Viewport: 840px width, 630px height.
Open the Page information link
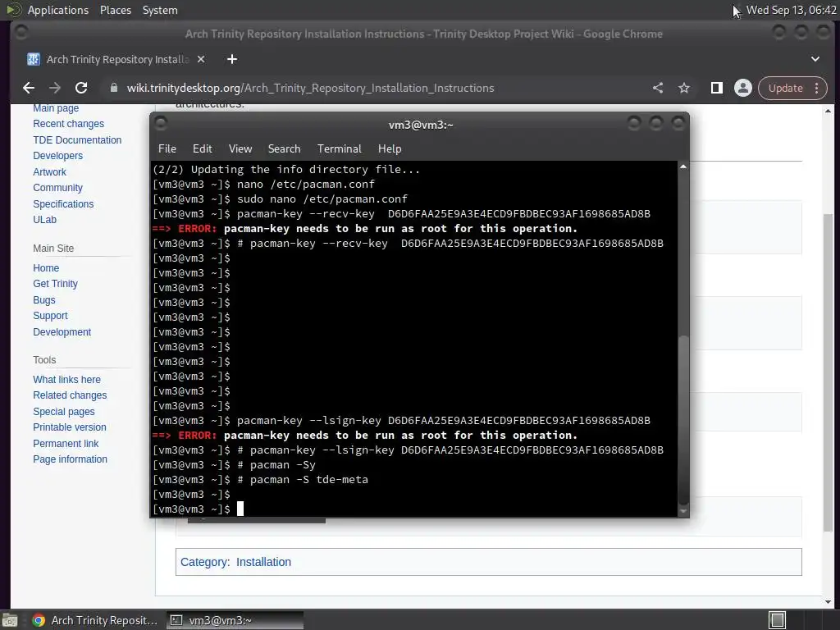(71, 459)
